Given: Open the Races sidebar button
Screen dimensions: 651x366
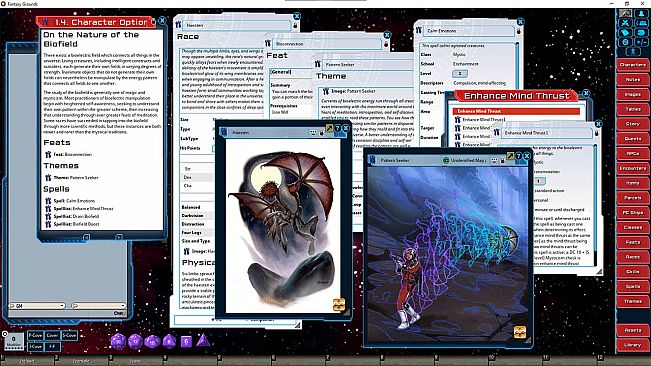Looking at the screenshot, I should pos(633,257).
